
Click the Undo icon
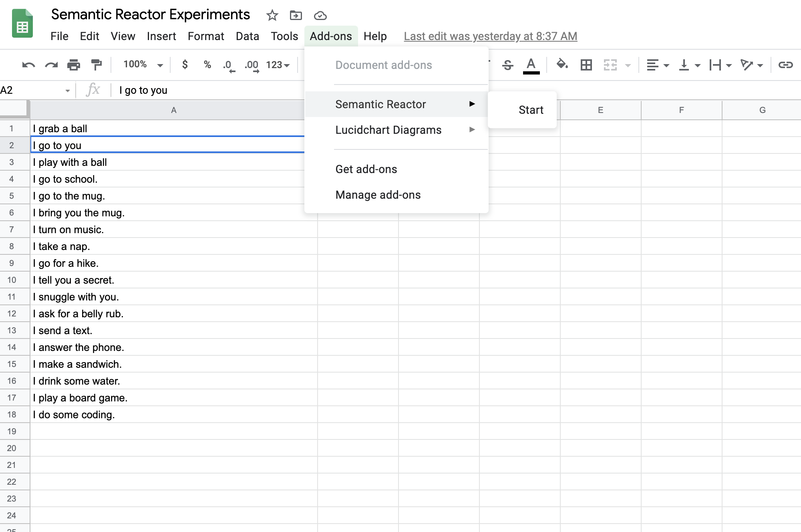pos(28,64)
